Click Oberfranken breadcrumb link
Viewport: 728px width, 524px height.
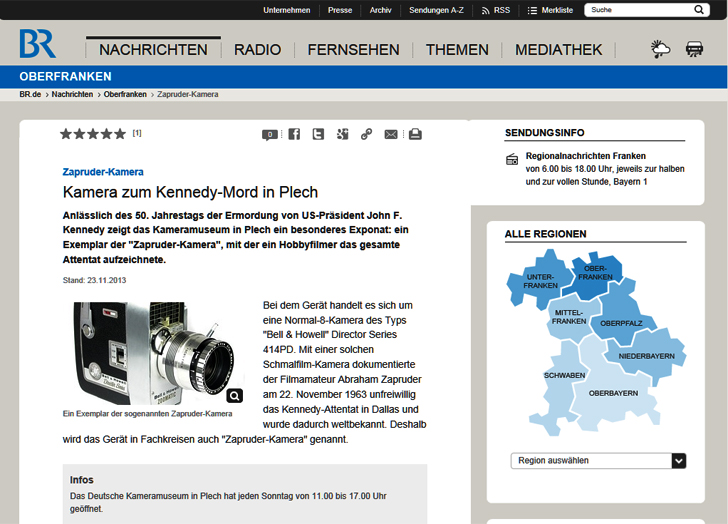point(125,94)
